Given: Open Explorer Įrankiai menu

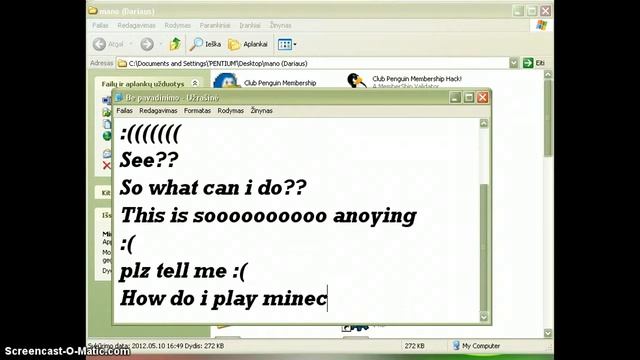Looking at the screenshot, I should (x=250, y=25).
